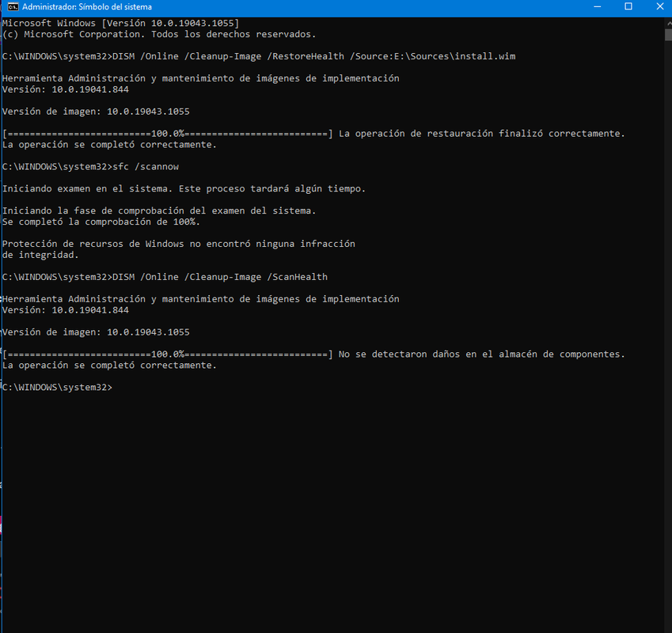Click the vertical scrollbar thumb

[x=669, y=35]
